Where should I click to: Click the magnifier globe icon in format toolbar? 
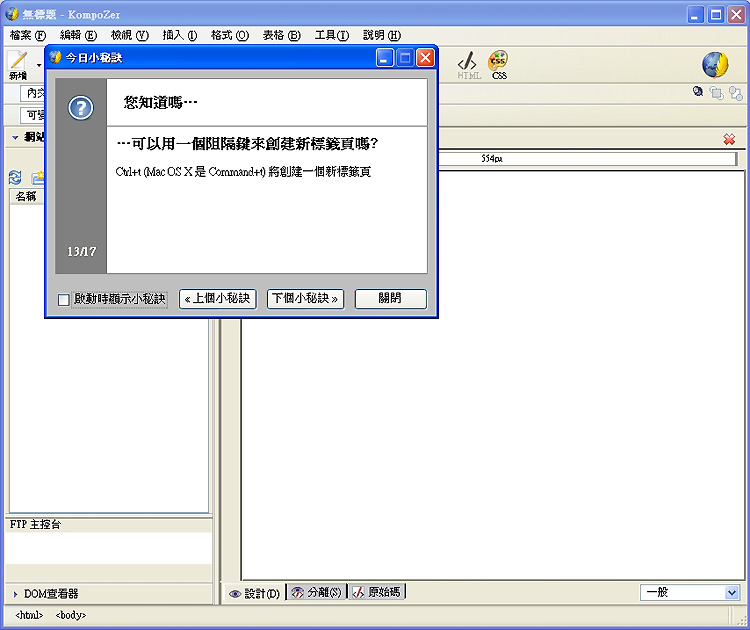tap(698, 92)
